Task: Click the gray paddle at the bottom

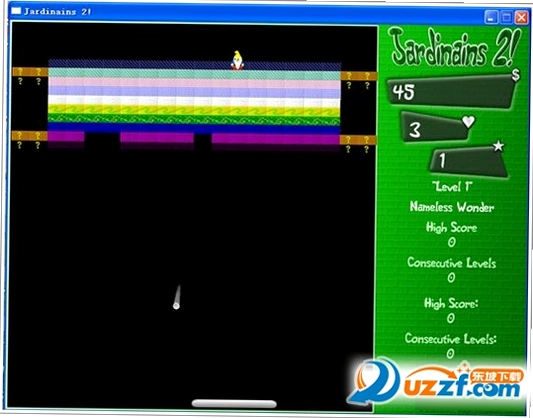Action: tap(234, 404)
